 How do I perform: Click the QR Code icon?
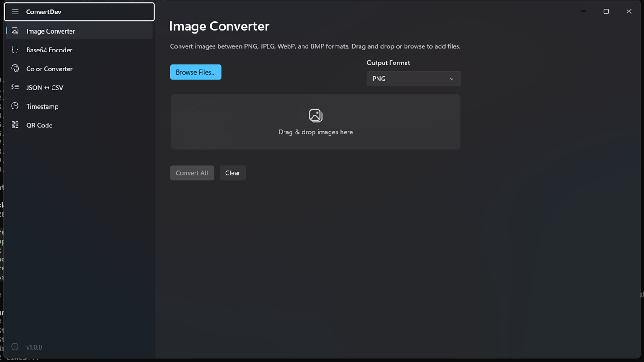pos(15,125)
